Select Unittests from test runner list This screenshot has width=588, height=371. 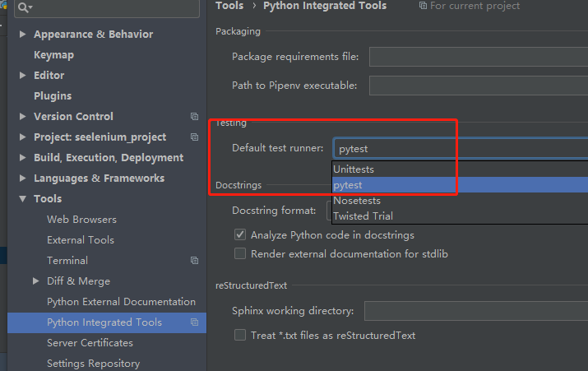354,169
